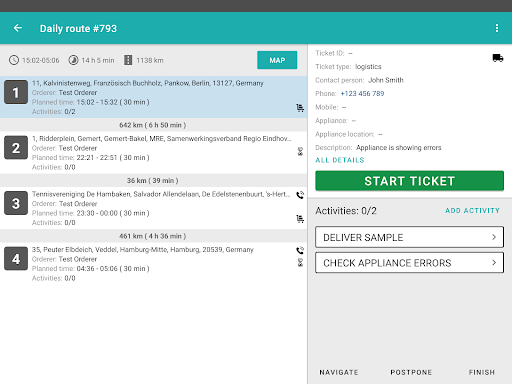Select stop 2 at Ridderplein, Gemert
Viewport: 512px width, 384px height.
tap(153, 153)
